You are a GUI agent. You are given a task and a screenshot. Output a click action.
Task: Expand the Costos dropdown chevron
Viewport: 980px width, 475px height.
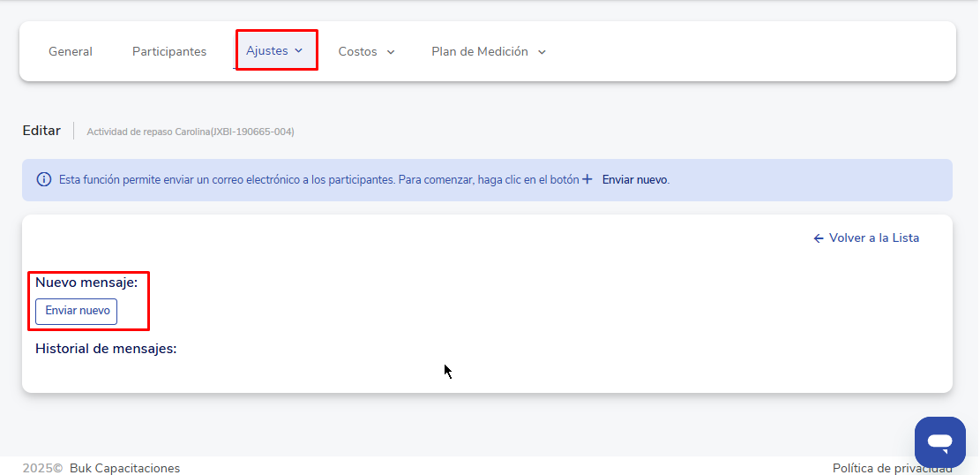391,52
